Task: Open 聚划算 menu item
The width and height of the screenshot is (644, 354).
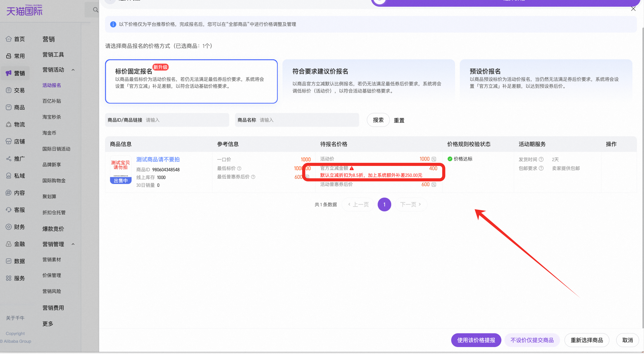Action: click(49, 197)
